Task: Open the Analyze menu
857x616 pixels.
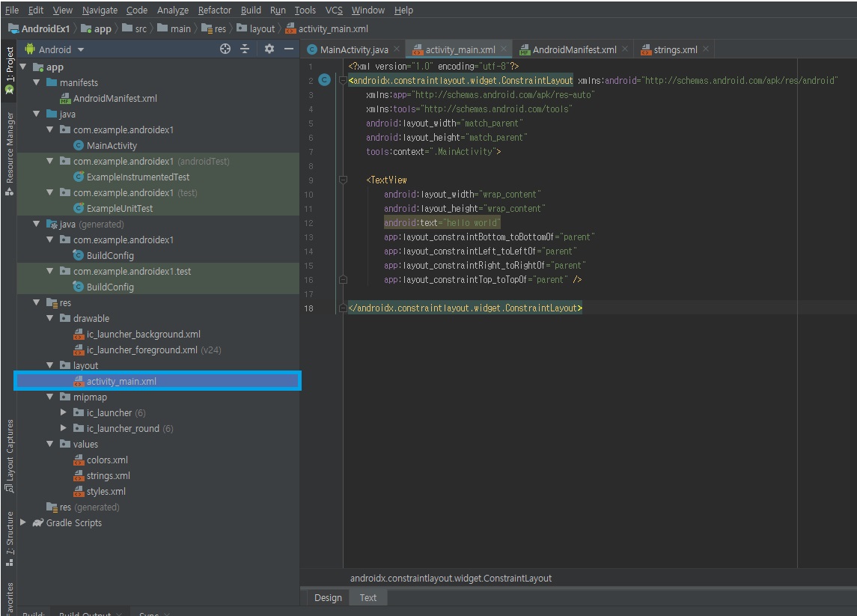Action: click(173, 10)
